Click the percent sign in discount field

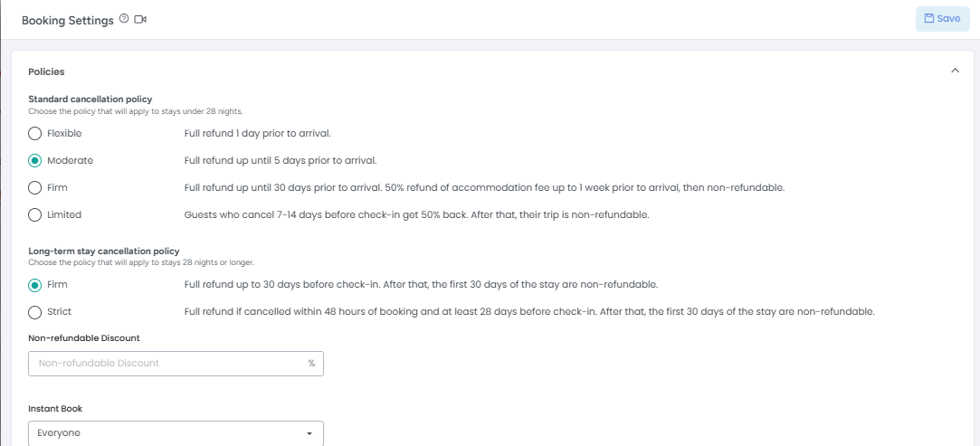pos(311,364)
